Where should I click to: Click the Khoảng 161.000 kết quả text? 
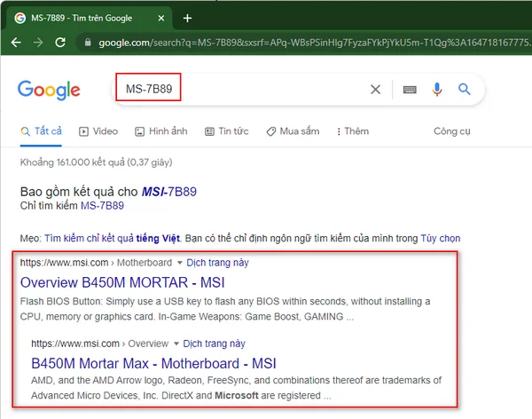97,162
